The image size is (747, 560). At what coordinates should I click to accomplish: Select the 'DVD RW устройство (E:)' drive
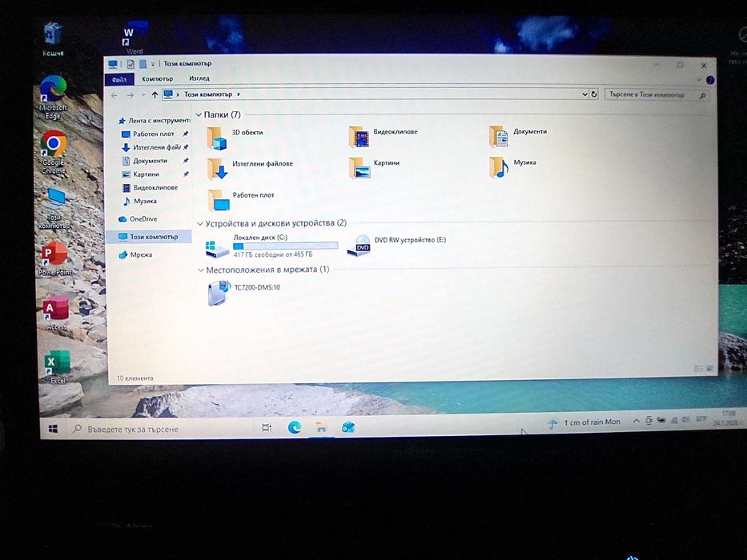click(396, 245)
